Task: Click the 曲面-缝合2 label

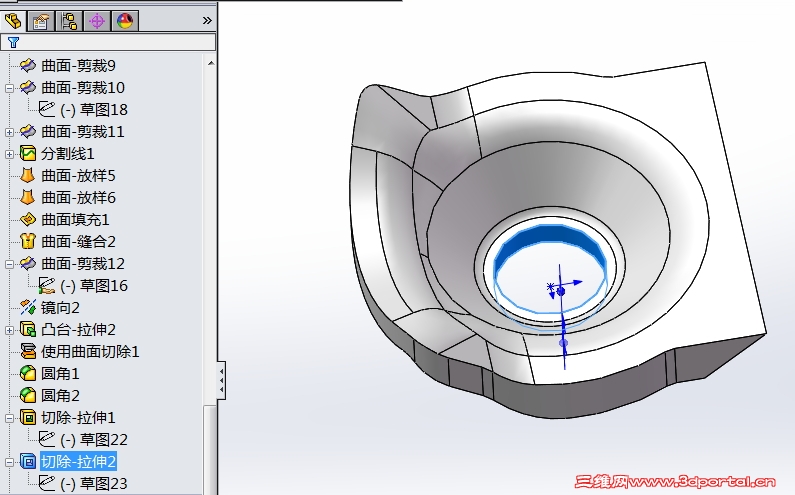Action: click(79, 241)
